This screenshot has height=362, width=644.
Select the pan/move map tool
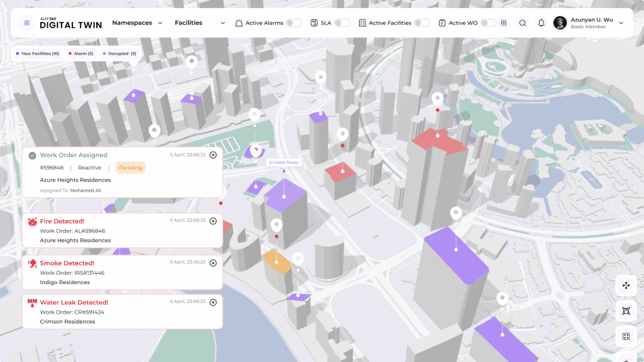pyautogui.click(x=626, y=285)
